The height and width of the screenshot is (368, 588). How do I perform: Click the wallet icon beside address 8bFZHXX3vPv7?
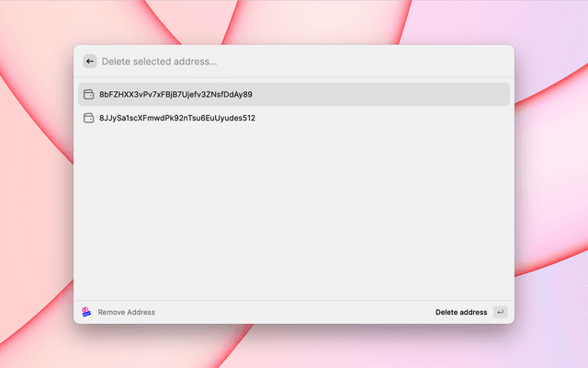(x=88, y=94)
